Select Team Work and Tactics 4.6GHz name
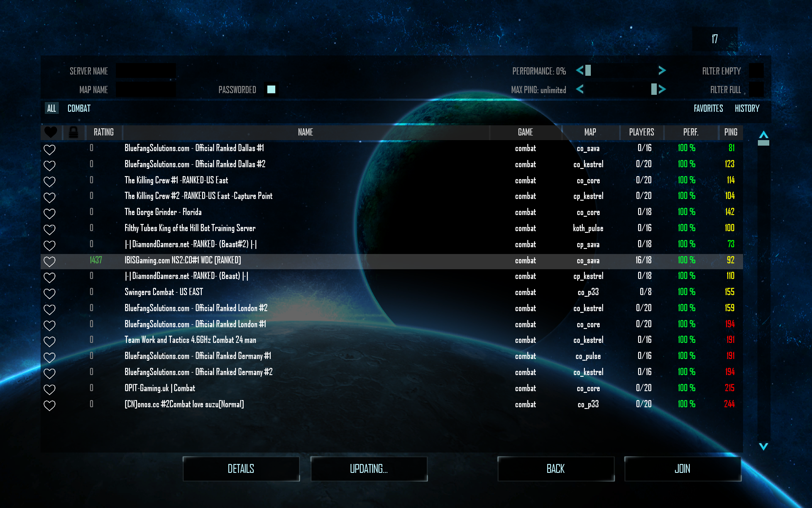812x508 pixels. click(190, 340)
